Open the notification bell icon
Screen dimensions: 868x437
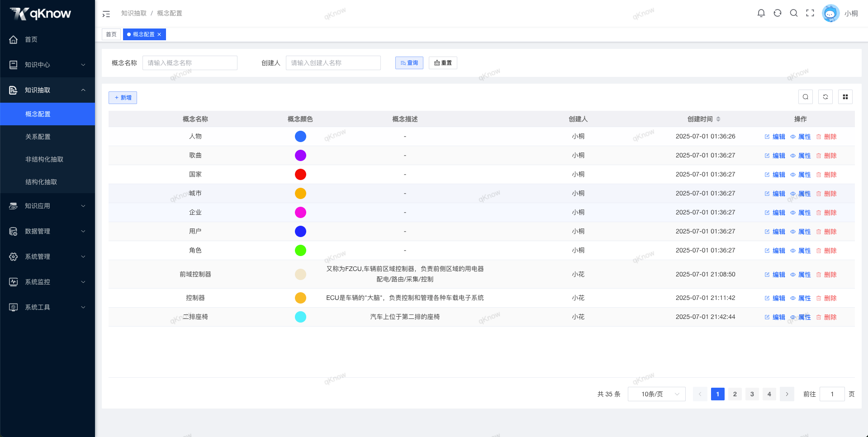[x=761, y=13]
